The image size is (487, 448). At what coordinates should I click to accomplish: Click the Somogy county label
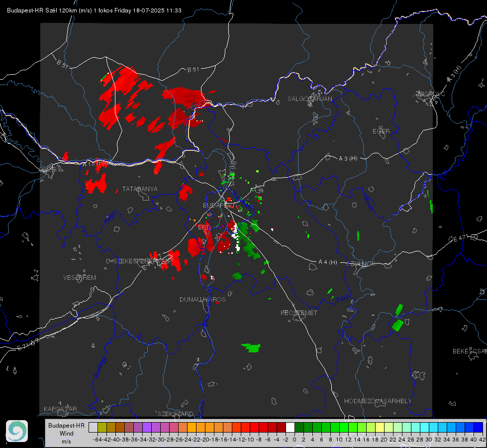(x=99, y=367)
